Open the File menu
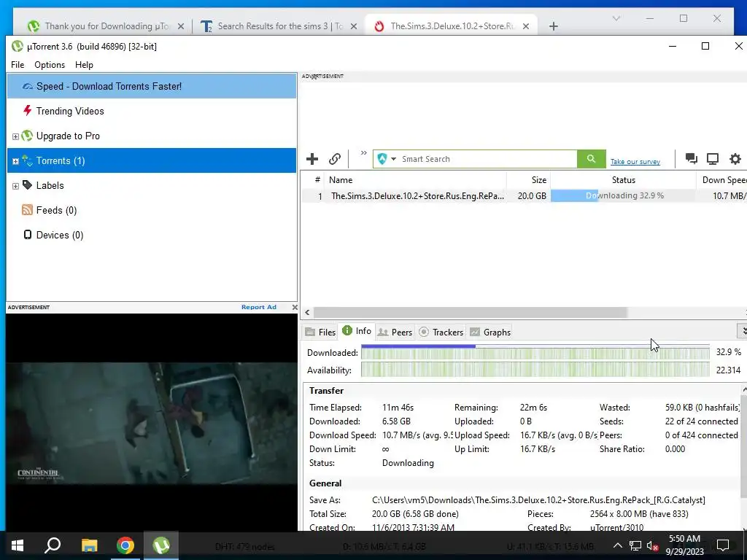The height and width of the screenshot is (560, 747). coord(18,65)
